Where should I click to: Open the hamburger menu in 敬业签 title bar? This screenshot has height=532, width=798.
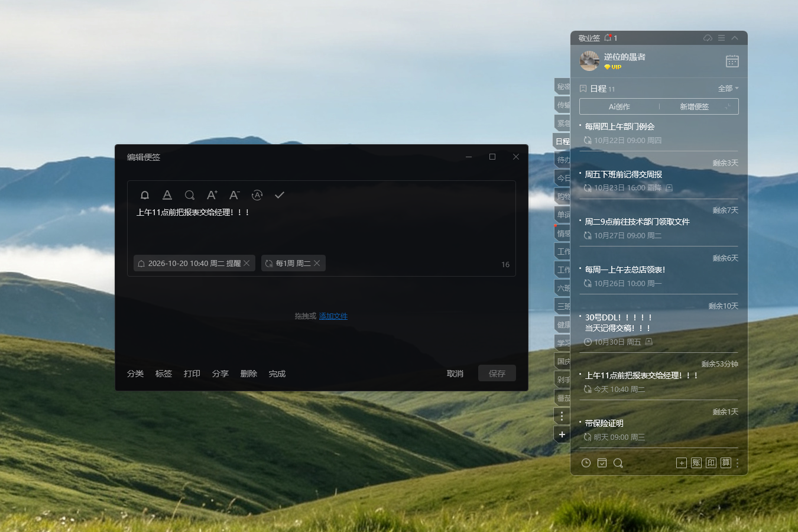721,38
